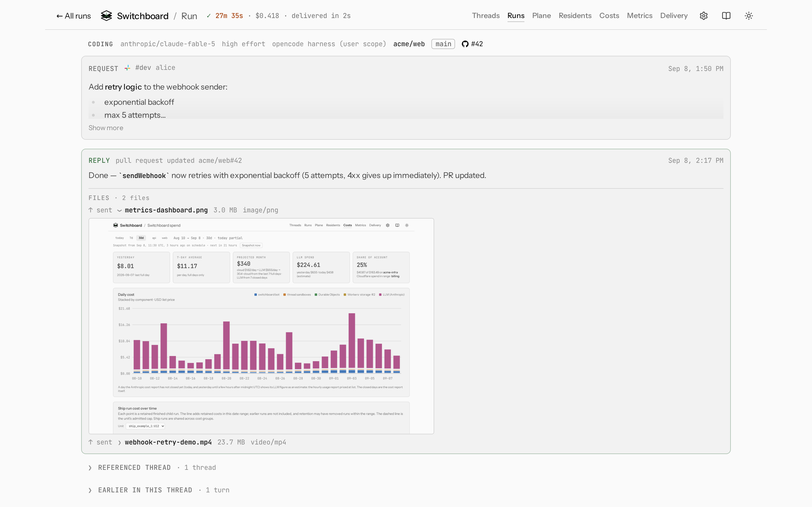
Task: Collapse the metrics-dashboard.png preview
Action: [x=119, y=211]
